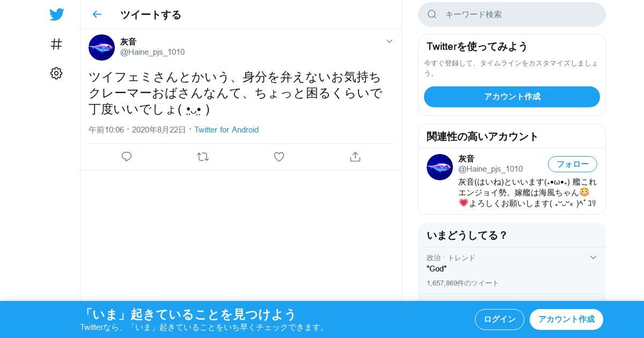The image size is (644, 338).
Task: Expand options for the "God" trend
Action: click(x=593, y=258)
